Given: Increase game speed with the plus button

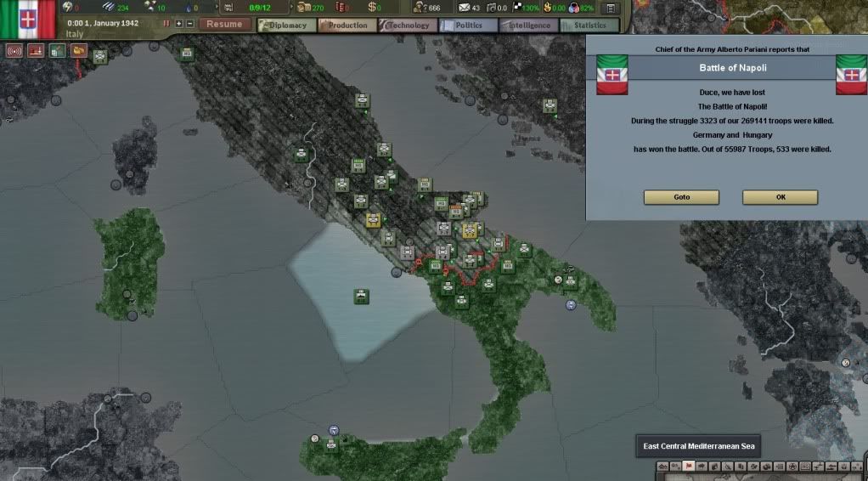Looking at the screenshot, I should tap(179, 23).
